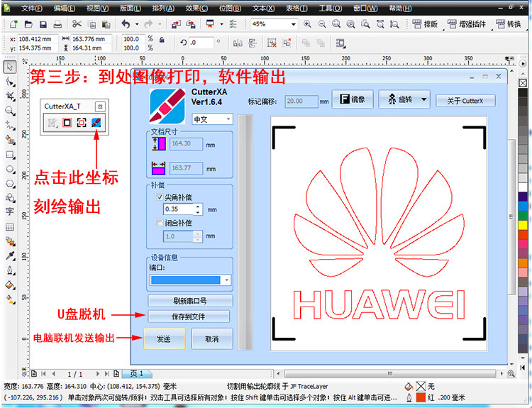Viewport: 532px width, 408px height.
Task: Click the New document icon
Action: pos(13,24)
